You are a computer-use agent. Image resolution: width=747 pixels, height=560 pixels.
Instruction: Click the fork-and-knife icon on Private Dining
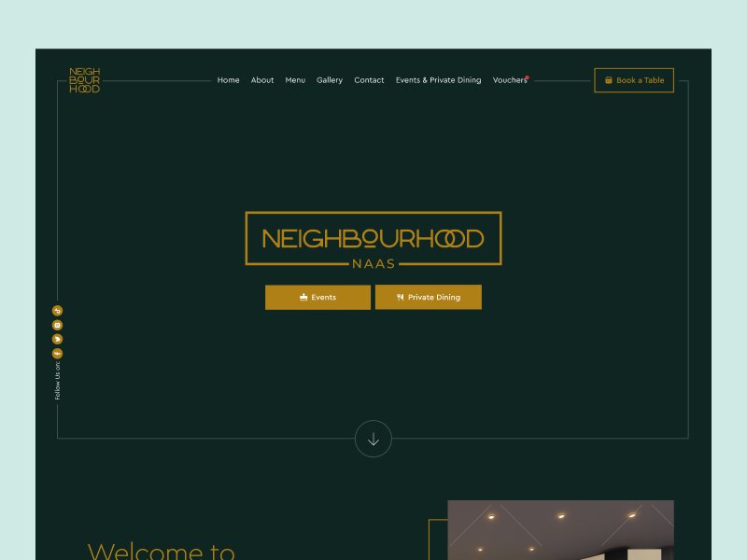click(401, 297)
